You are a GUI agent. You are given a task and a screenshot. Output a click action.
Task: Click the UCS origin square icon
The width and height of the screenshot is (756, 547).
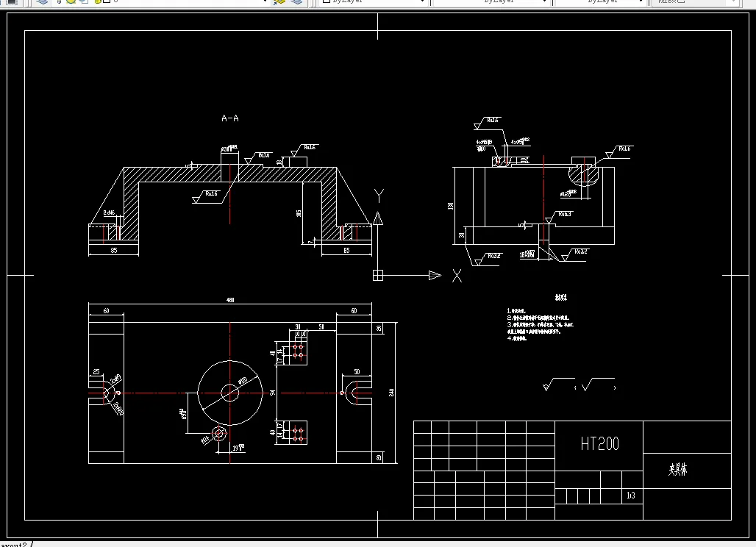378,276
